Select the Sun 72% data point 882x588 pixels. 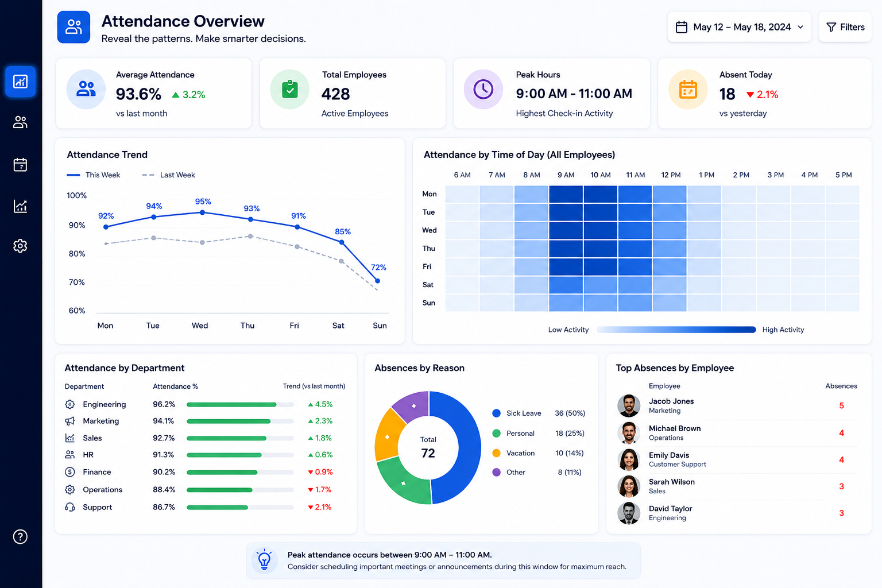coord(377,281)
